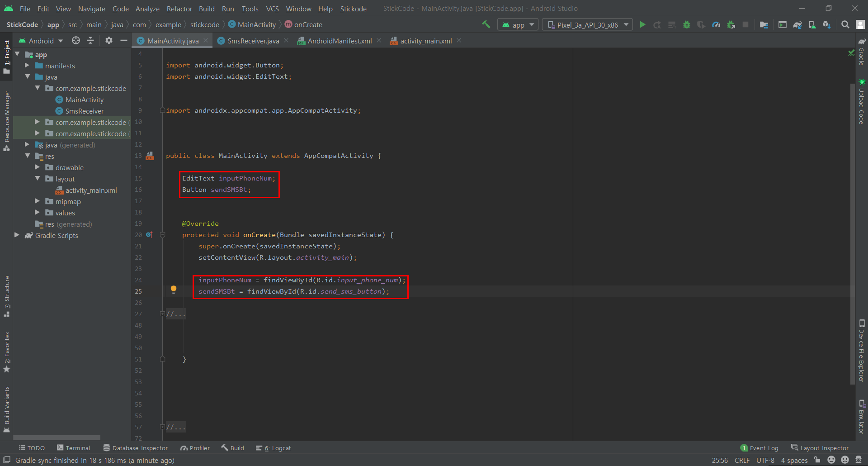Attach Debugger to Android Process icon
The image size is (868, 466).
[x=731, y=24]
